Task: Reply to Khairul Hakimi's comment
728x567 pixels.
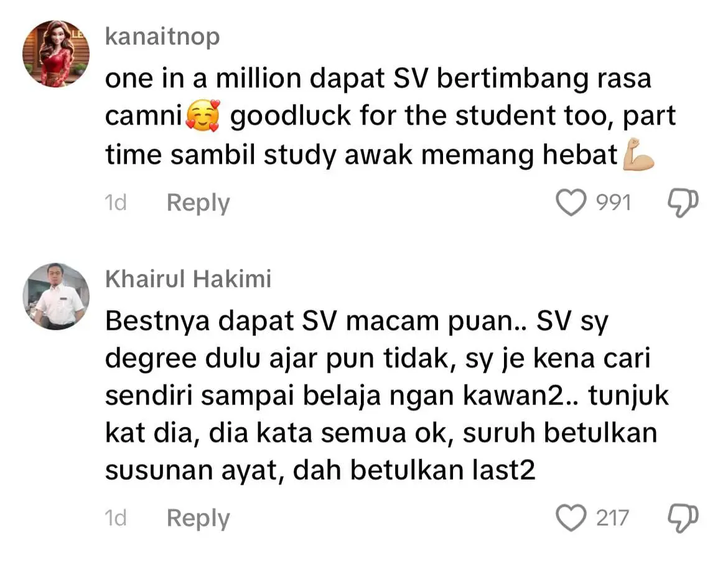Action: (x=198, y=518)
